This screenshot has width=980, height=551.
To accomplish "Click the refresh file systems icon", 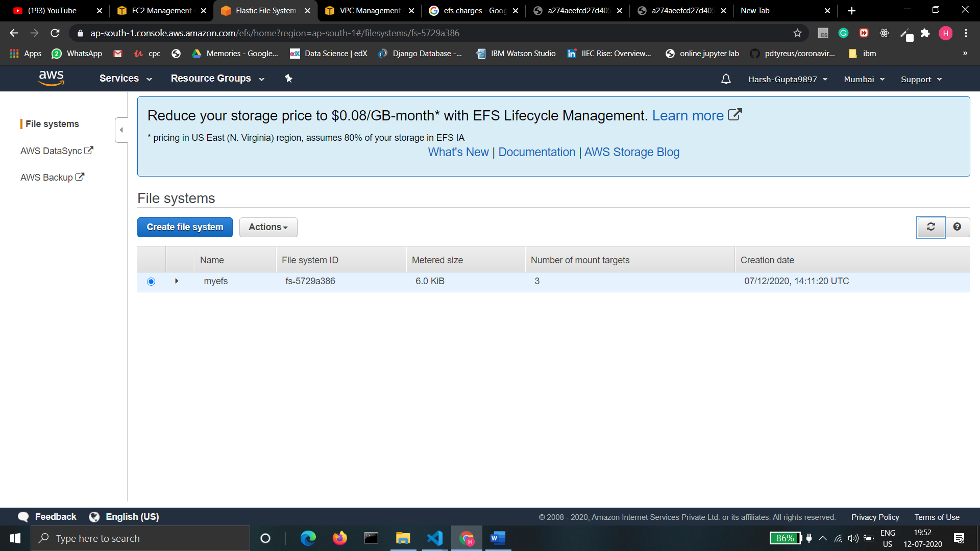I will coord(930,227).
